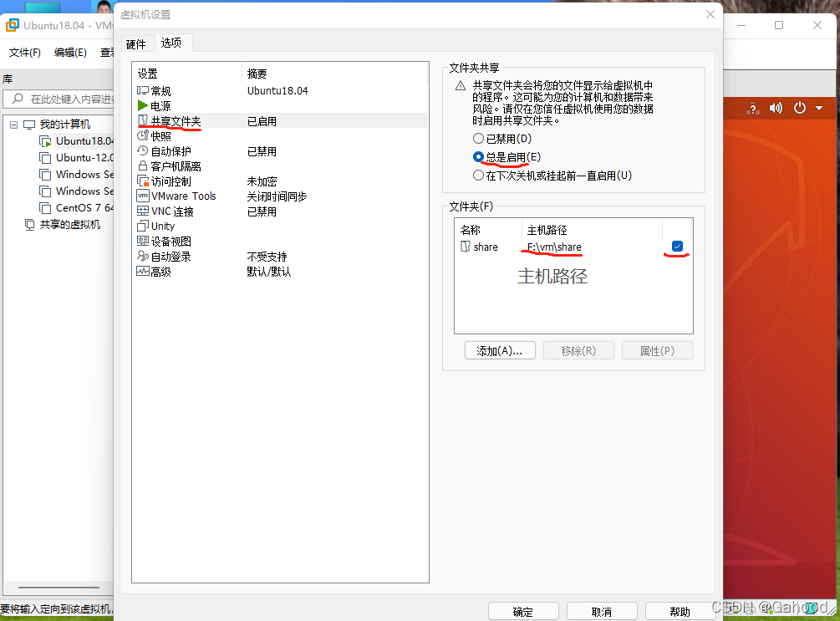840x621 pixels.
Task: Click the 取消 cancel button
Action: [x=602, y=611]
